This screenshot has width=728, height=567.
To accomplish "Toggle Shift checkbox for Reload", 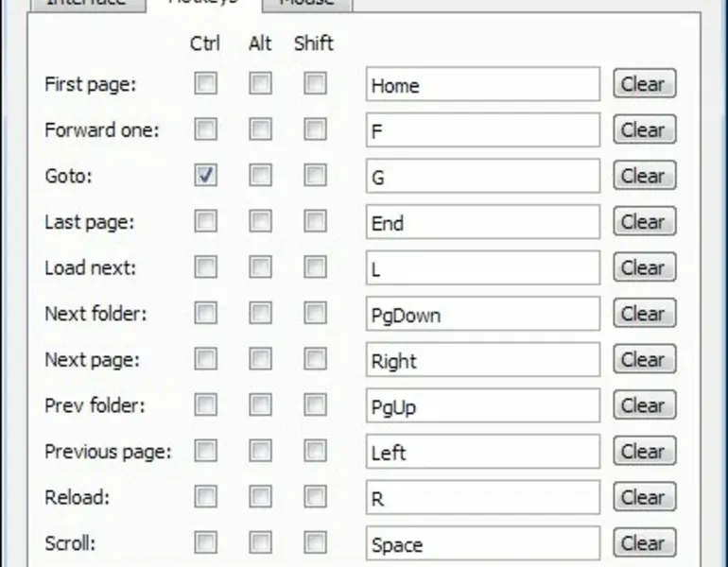I will pos(315,497).
